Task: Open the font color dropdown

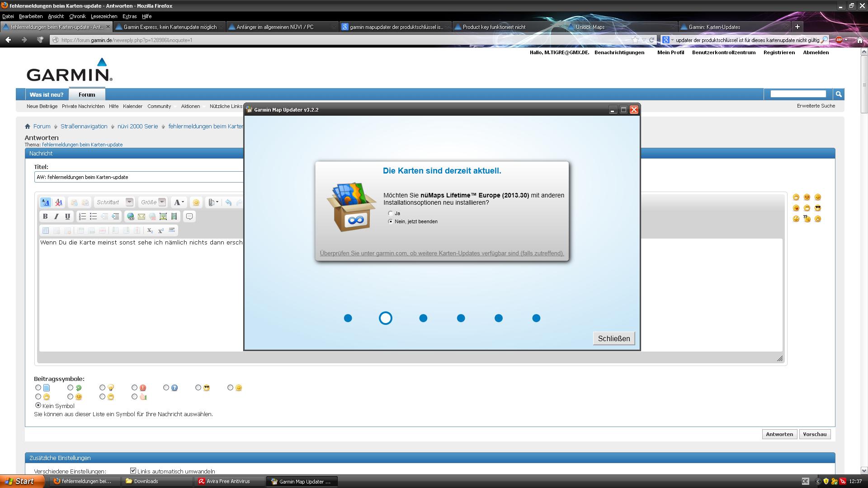Action: (179, 202)
